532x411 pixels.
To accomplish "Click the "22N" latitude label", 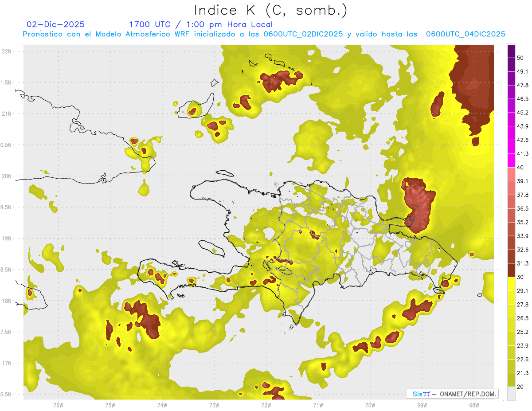I will tap(7, 51).
